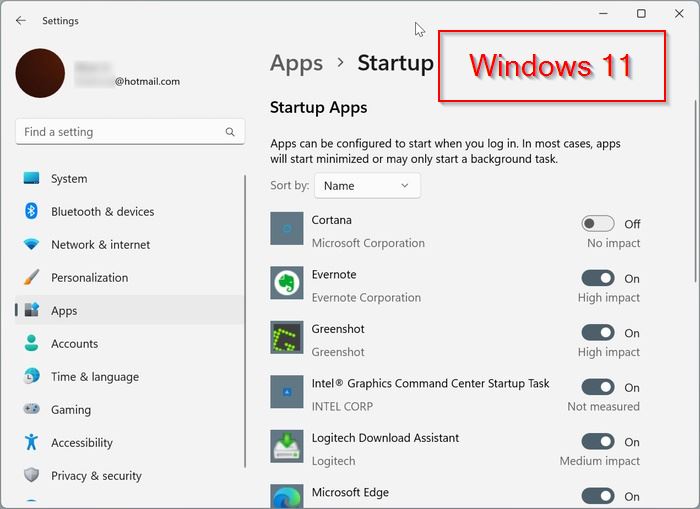700x509 pixels.
Task: Click the Evernote elephant icon
Action: [x=287, y=283]
